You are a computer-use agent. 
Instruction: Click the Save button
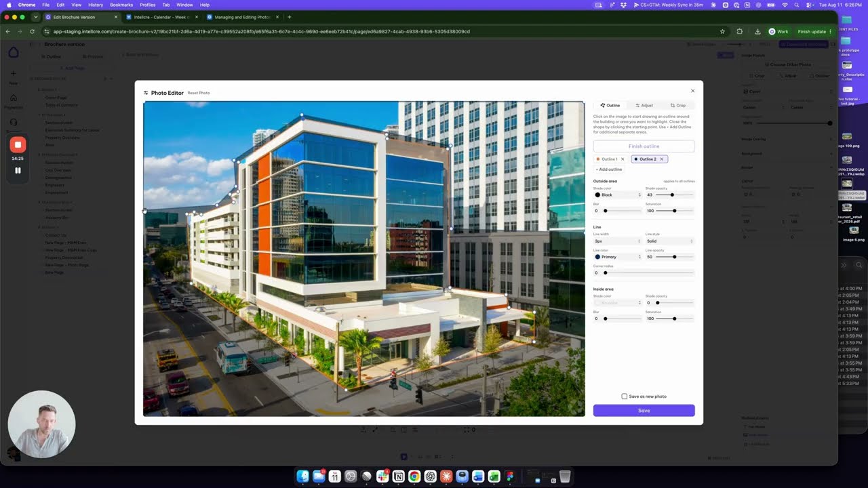(x=644, y=410)
